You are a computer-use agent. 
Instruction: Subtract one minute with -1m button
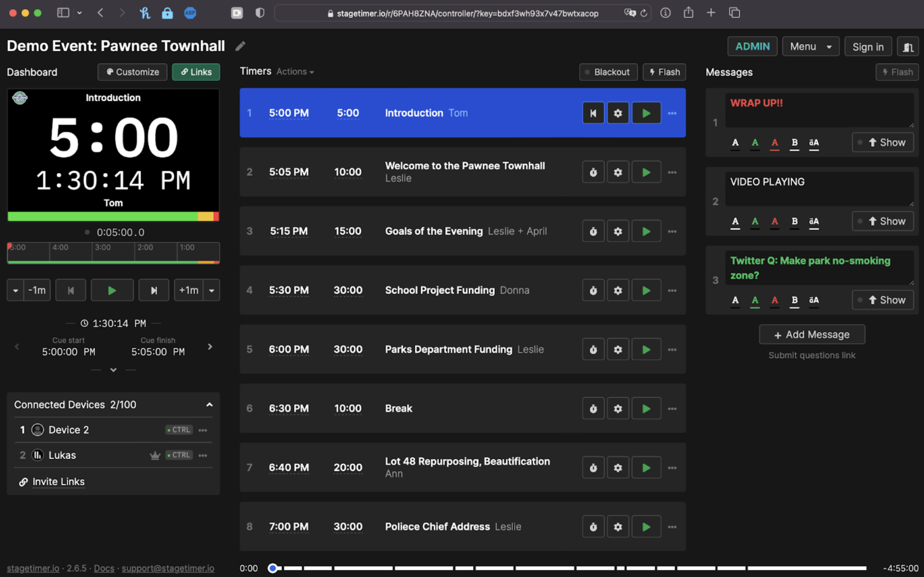click(x=37, y=291)
